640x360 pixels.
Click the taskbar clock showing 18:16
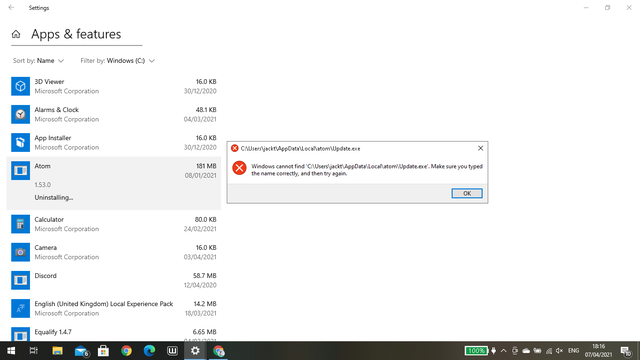pyautogui.click(x=598, y=351)
